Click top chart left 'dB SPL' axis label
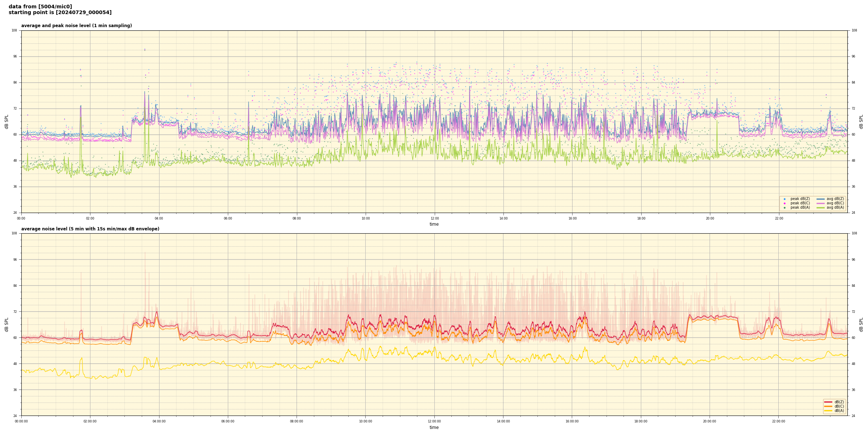The width and height of the screenshot is (868, 434). pos(7,122)
